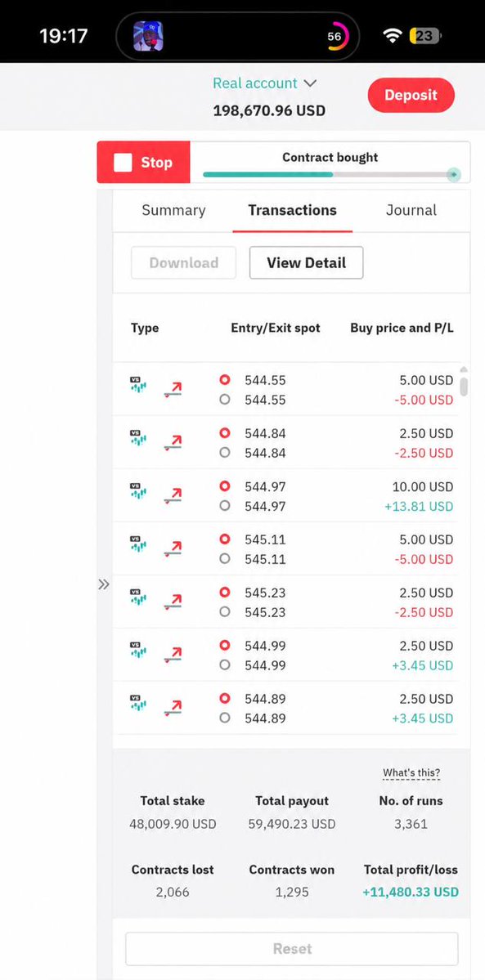Click the market icon in the 544.89 row
The width and height of the screenshot is (485, 980).
click(x=138, y=702)
